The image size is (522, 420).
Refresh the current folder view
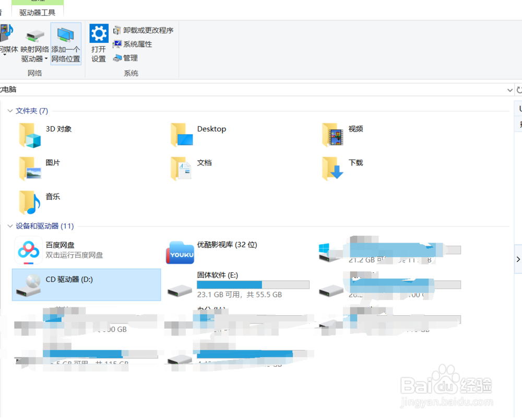pyautogui.click(x=519, y=90)
